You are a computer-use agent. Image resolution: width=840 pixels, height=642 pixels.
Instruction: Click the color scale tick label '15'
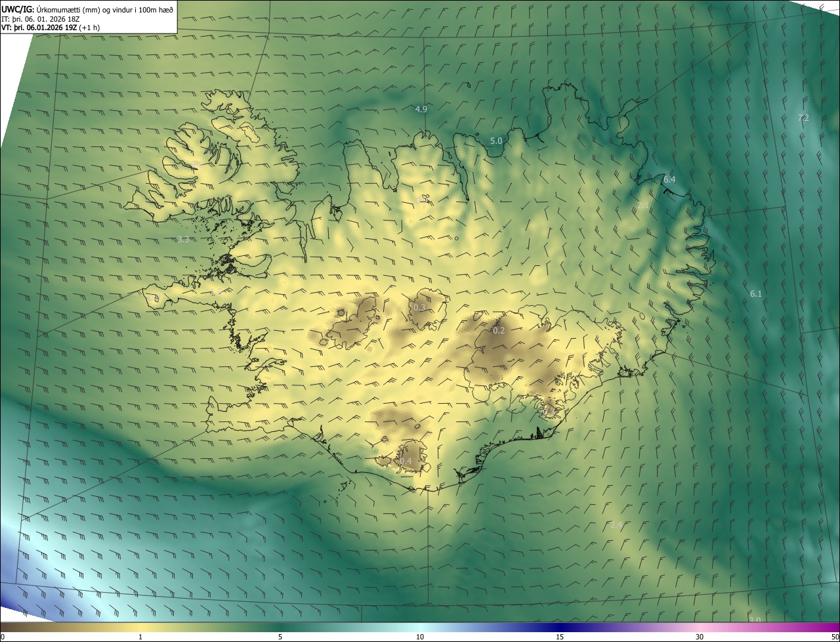coord(560,637)
